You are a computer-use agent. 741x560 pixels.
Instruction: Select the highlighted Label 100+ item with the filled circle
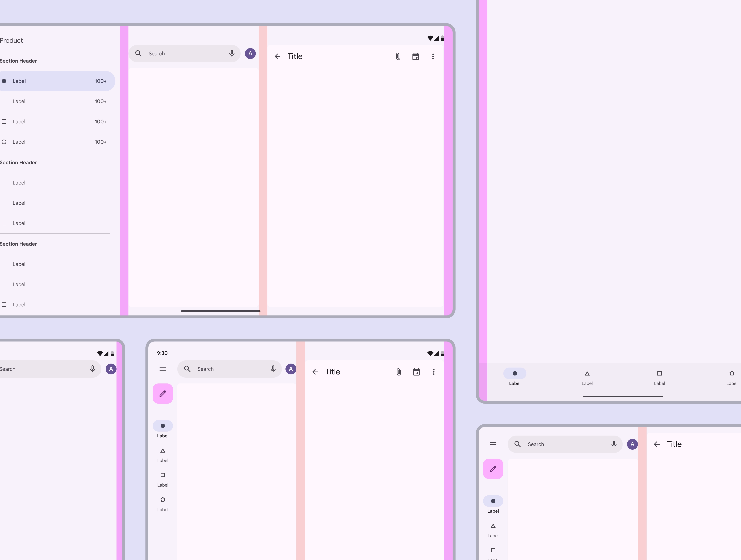tap(56, 81)
